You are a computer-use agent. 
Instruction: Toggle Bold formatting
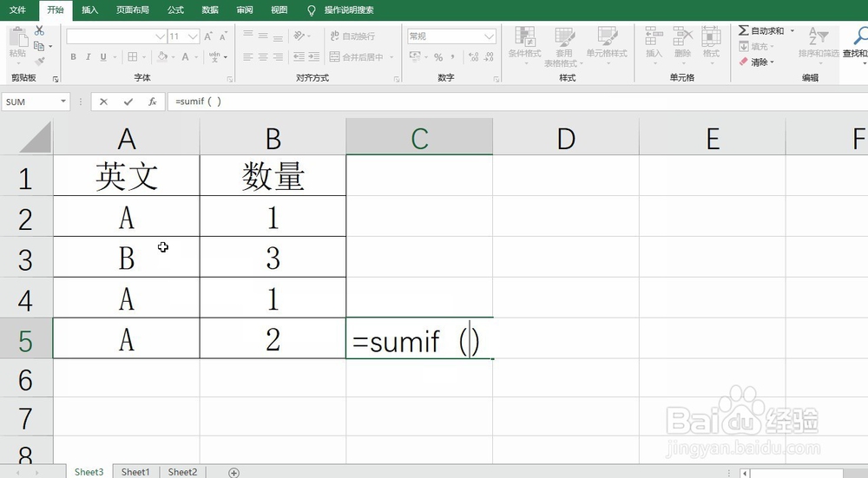tap(73, 56)
